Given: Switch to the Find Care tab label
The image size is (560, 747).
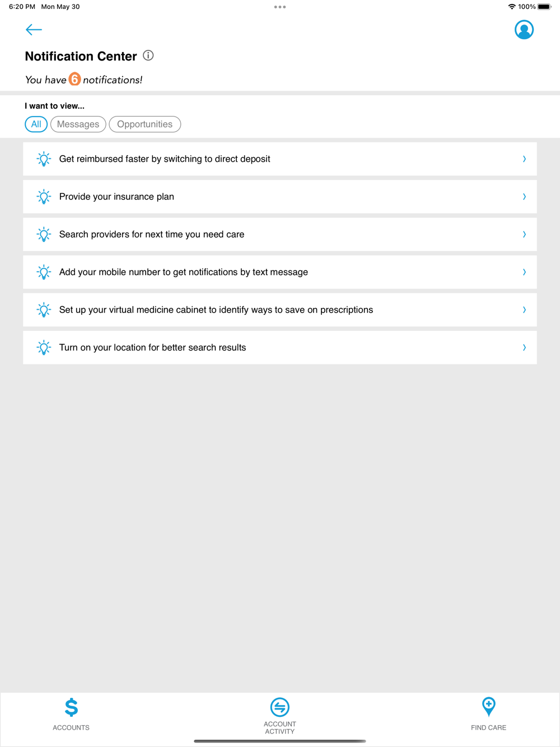Looking at the screenshot, I should point(488,727).
